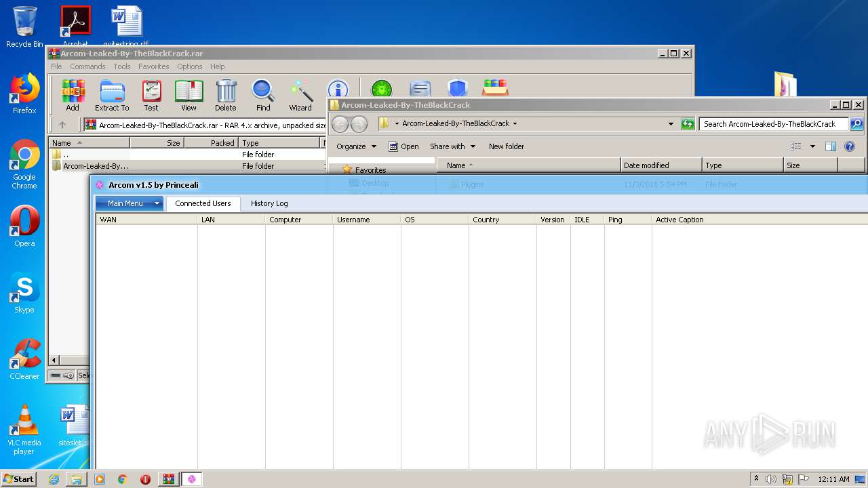The image size is (868, 488).
Task: Open Google Chrome desktop shortcut
Action: [24, 164]
